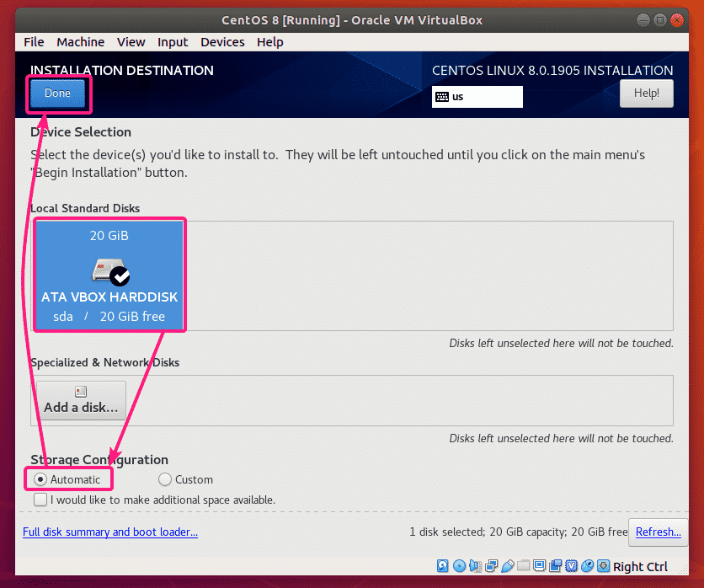
Task: Click the Help! button
Action: coord(646,93)
